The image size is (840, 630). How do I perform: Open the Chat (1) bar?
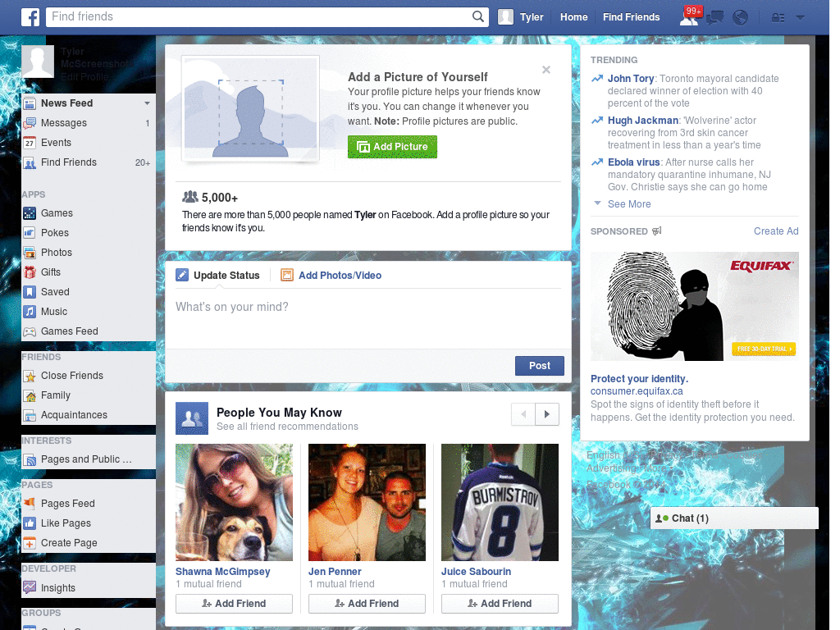coord(734,518)
